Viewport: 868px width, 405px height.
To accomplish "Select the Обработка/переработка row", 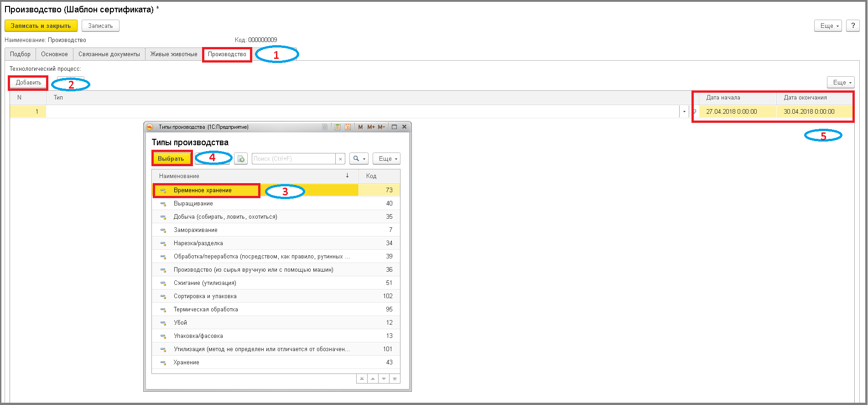I will pos(276,257).
